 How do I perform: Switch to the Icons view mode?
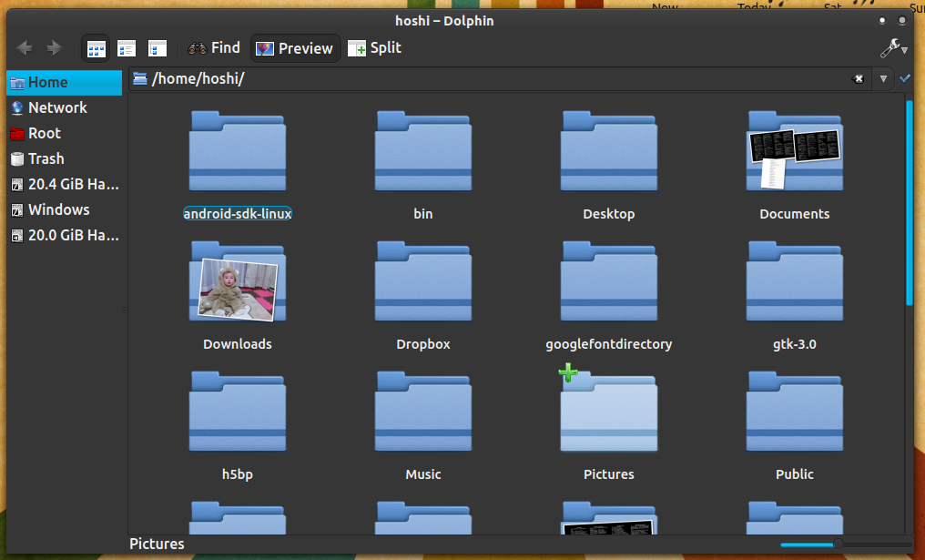(x=96, y=48)
